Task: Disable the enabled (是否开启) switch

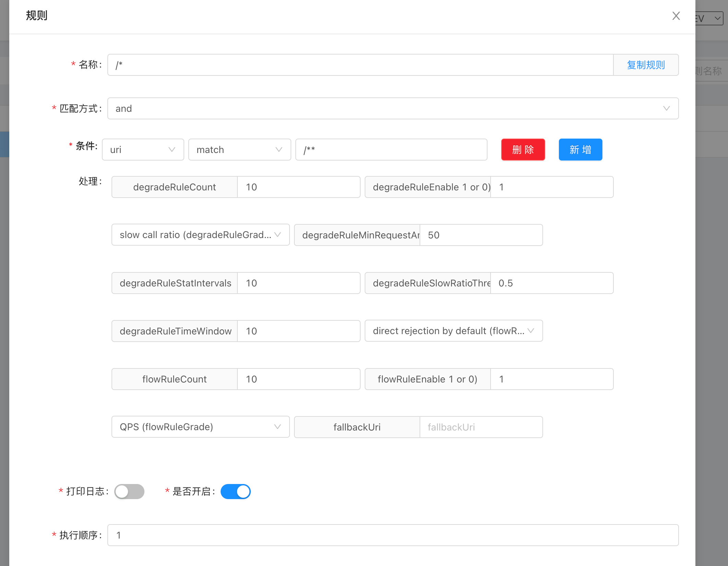Action: point(236,491)
